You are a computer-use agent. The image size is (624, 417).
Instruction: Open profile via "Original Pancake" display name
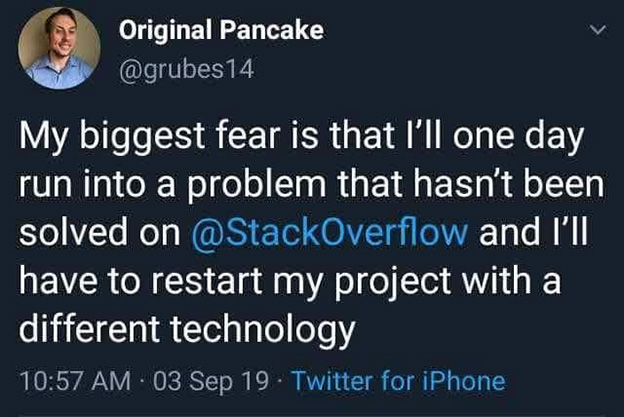221,31
